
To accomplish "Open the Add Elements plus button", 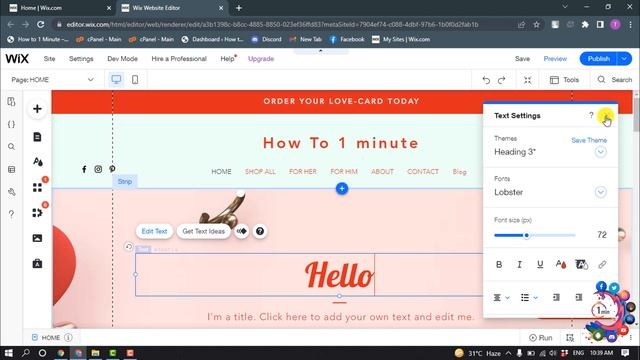I will pos(37,109).
